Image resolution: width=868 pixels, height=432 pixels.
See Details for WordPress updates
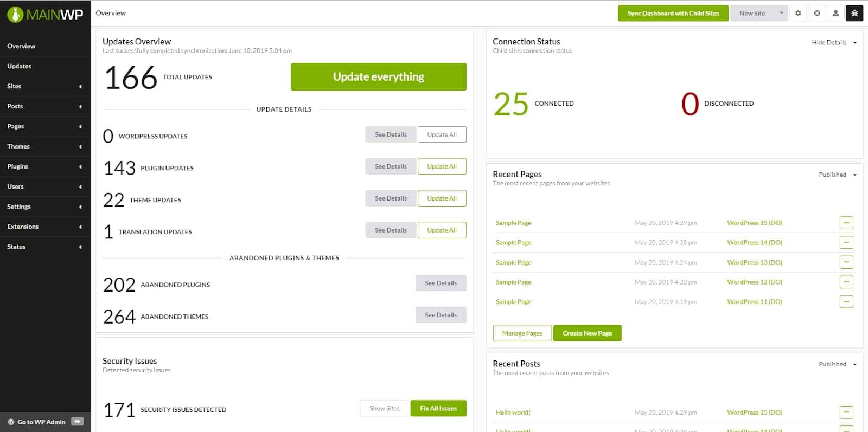click(x=391, y=134)
